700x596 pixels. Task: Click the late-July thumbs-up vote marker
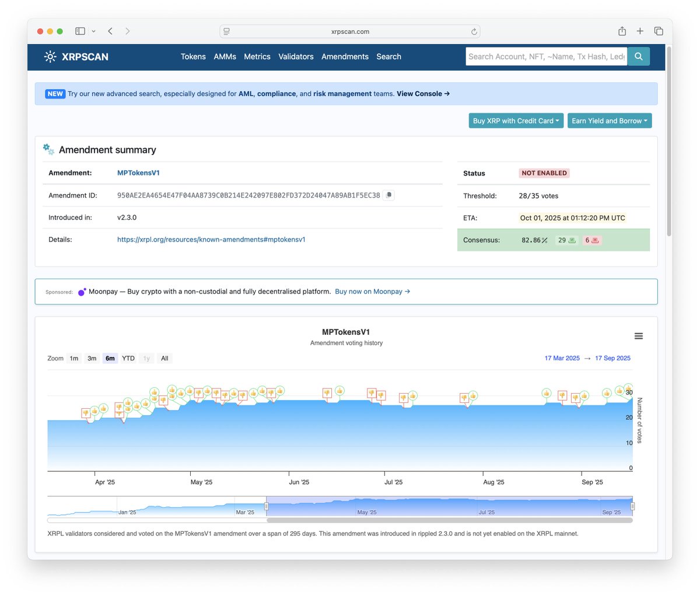[x=473, y=396]
